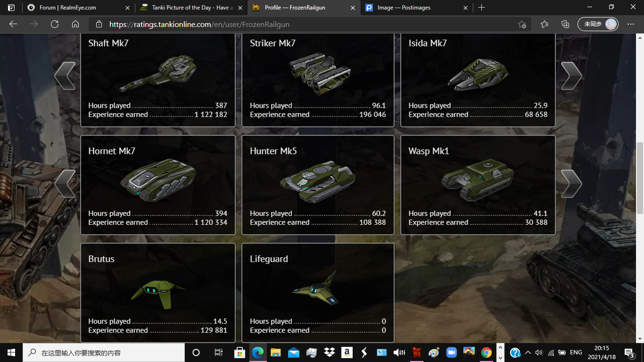This screenshot has width=644, height=362.
Task: Select the Brutus drone card
Action: click(158, 293)
